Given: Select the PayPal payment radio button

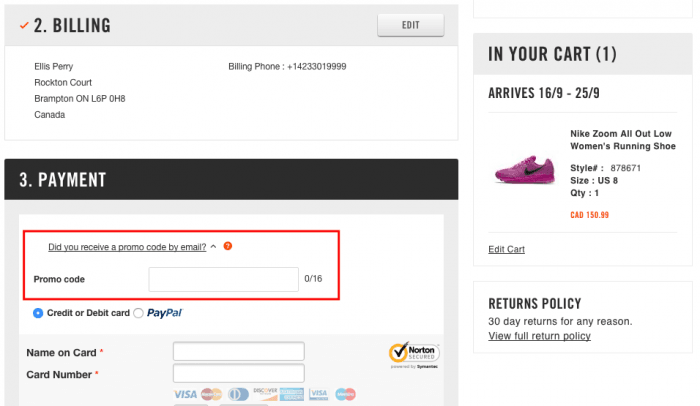Looking at the screenshot, I should [138, 313].
